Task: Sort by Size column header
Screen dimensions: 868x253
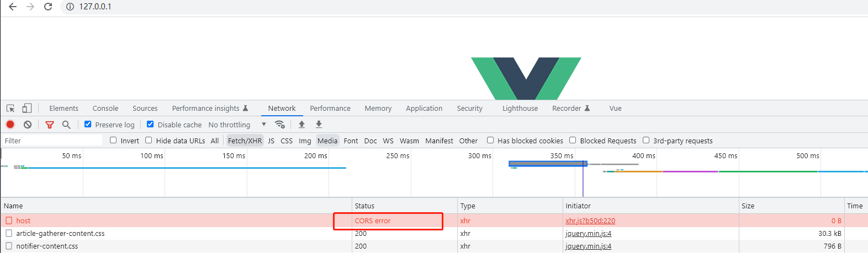Action: [792, 206]
